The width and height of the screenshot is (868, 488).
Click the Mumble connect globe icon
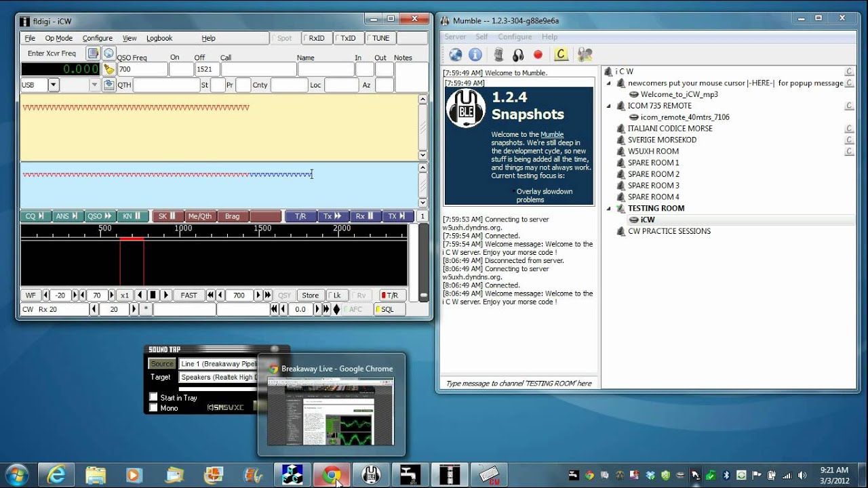[455, 54]
